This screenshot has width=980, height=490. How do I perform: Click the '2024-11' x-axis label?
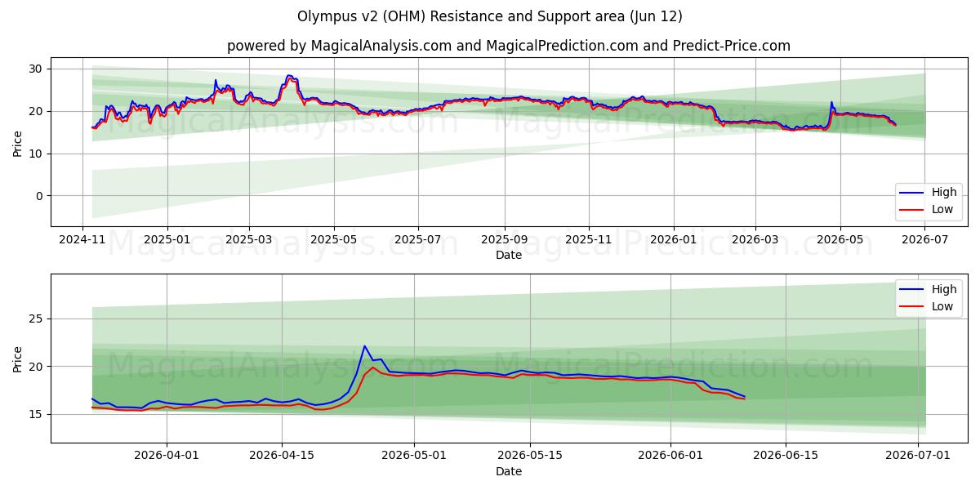[x=82, y=240]
